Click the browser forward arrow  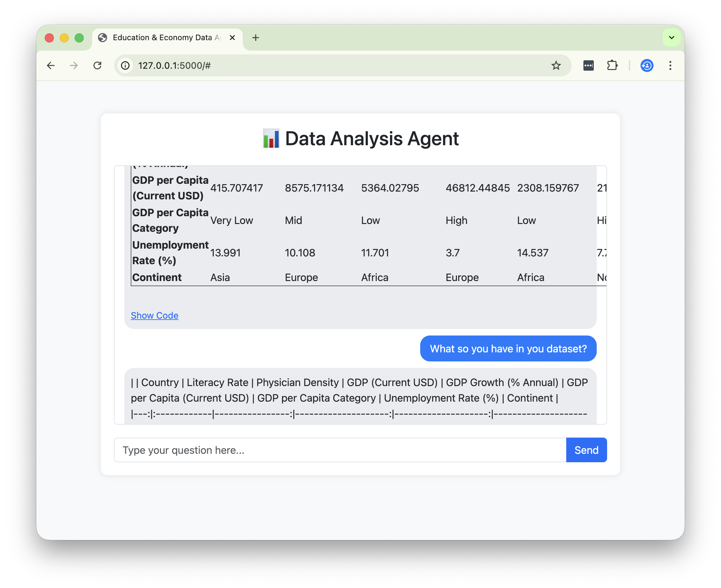pos(74,65)
